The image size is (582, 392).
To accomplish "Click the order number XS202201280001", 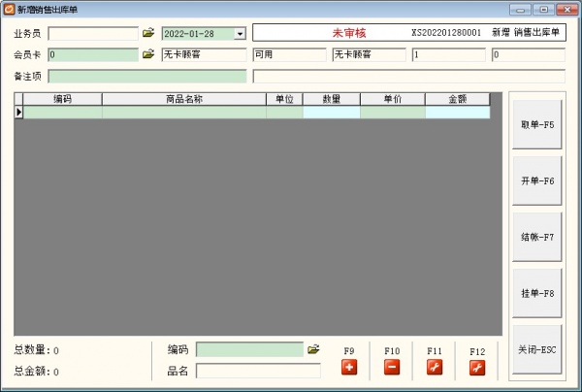I will click(x=446, y=33).
